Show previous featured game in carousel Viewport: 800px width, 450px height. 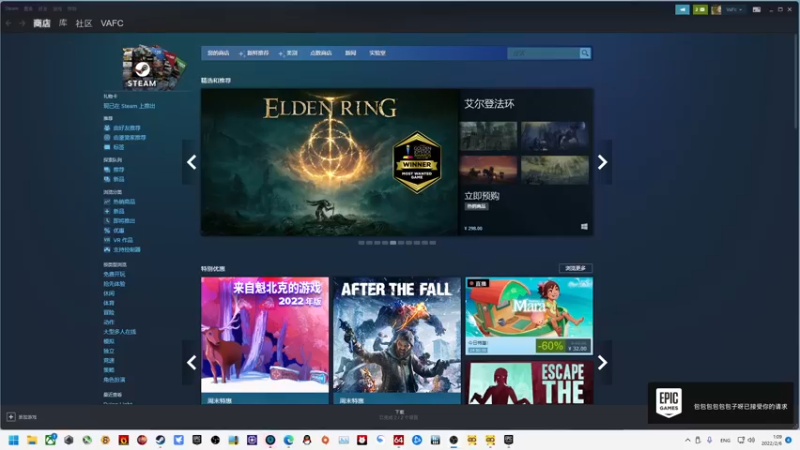[x=191, y=163]
